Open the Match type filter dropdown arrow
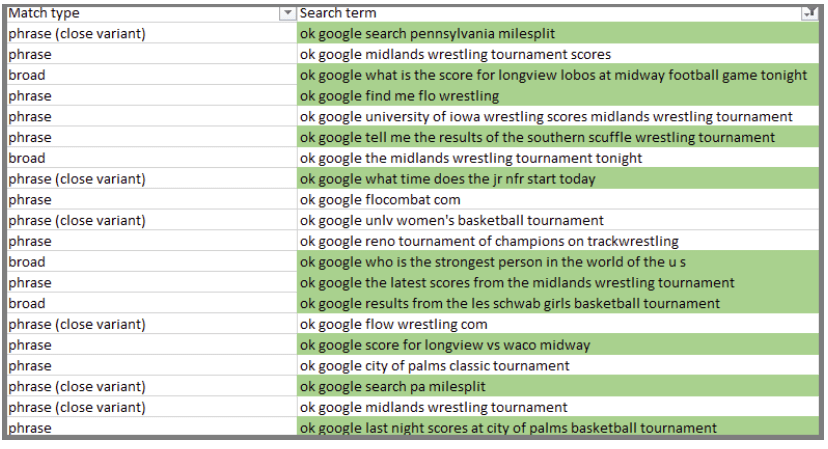 288,13
